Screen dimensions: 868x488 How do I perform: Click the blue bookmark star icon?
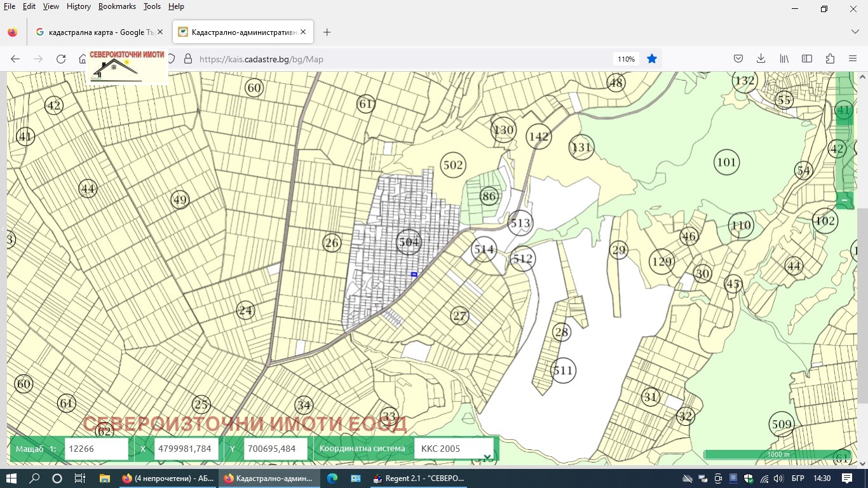[x=651, y=59]
